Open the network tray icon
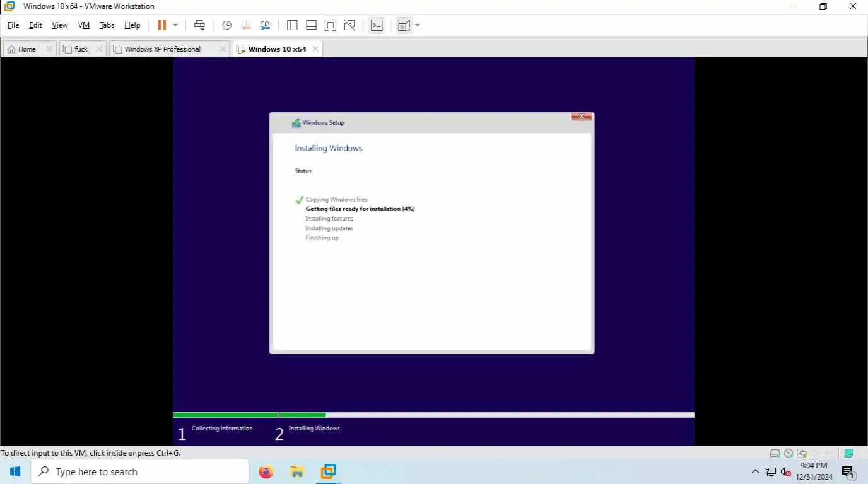868x484 pixels. [771, 471]
